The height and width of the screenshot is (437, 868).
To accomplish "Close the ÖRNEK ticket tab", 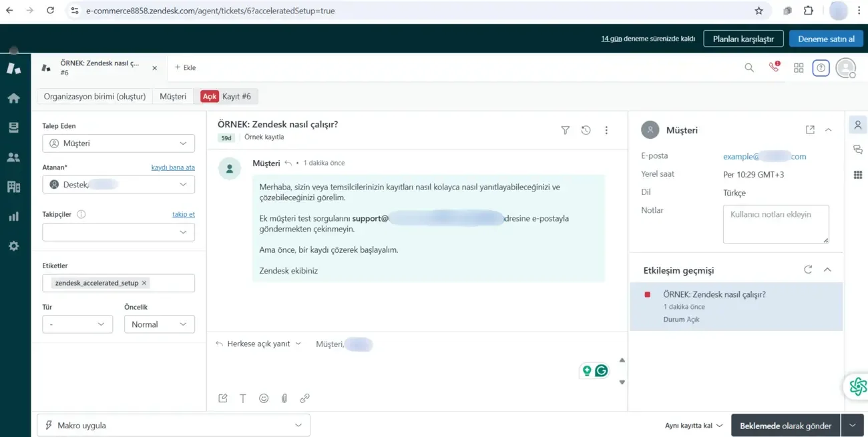I will point(155,67).
